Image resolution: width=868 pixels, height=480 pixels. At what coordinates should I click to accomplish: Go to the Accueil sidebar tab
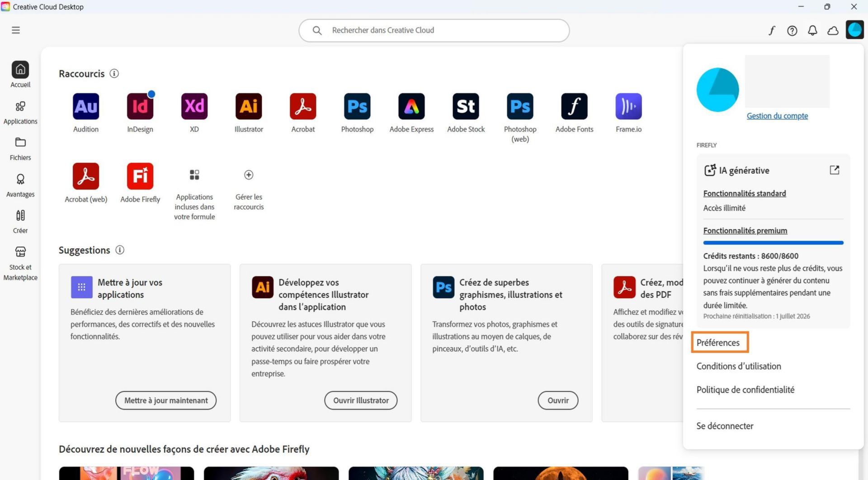coord(20,74)
